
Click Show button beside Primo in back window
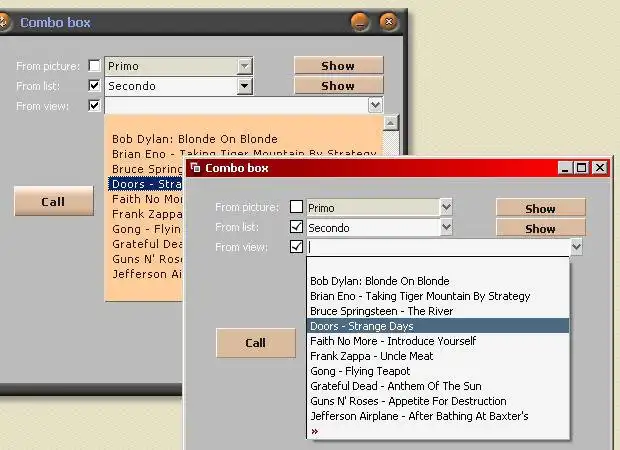pos(338,65)
